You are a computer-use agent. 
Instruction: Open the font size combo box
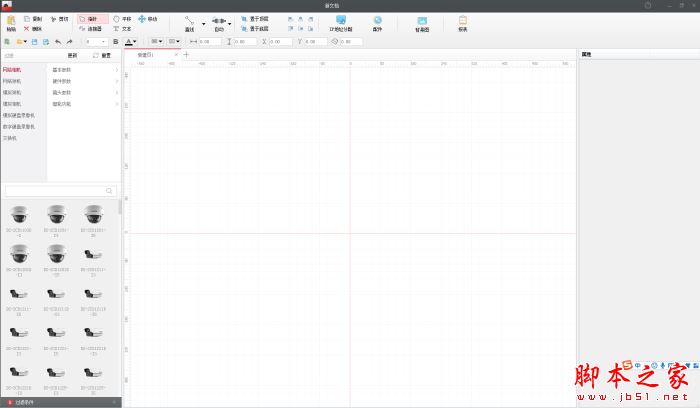coord(96,42)
